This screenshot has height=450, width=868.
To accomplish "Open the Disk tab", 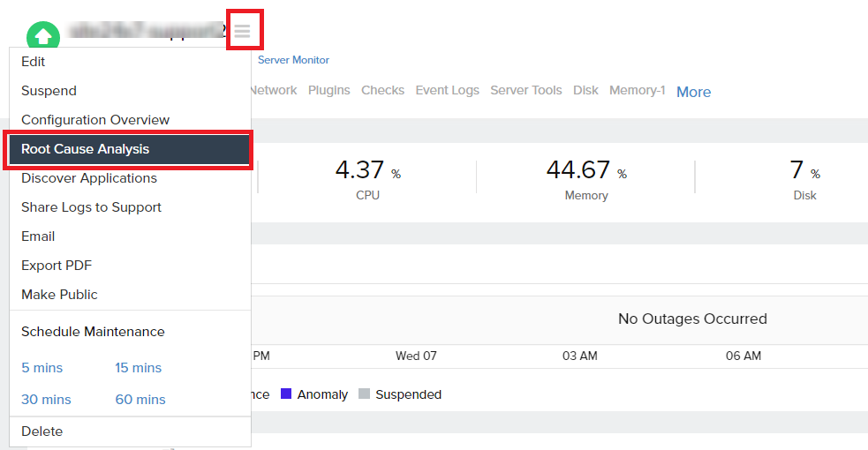I will (585, 90).
